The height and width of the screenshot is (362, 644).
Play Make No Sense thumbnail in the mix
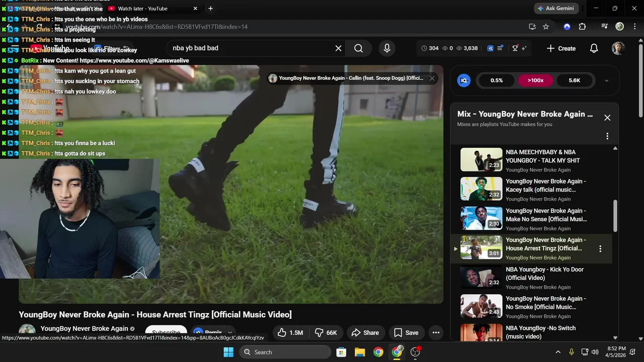[481, 218]
